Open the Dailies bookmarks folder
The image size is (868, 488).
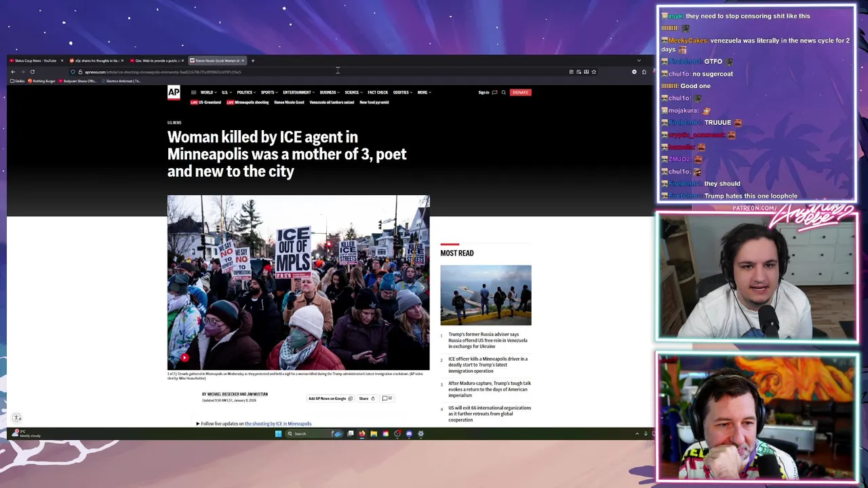pyautogui.click(x=18, y=81)
